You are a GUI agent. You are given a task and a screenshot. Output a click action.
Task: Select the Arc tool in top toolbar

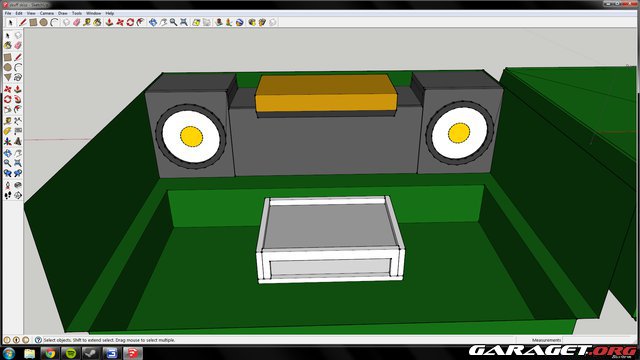click(54, 22)
